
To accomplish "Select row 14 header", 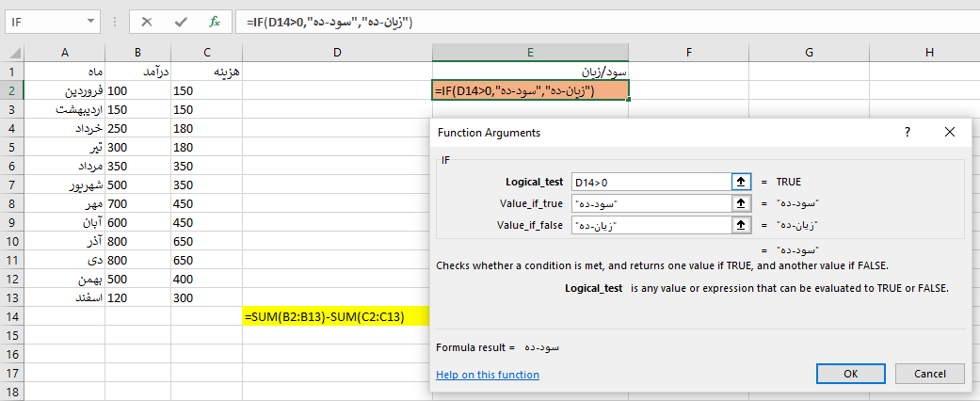I will point(11,317).
